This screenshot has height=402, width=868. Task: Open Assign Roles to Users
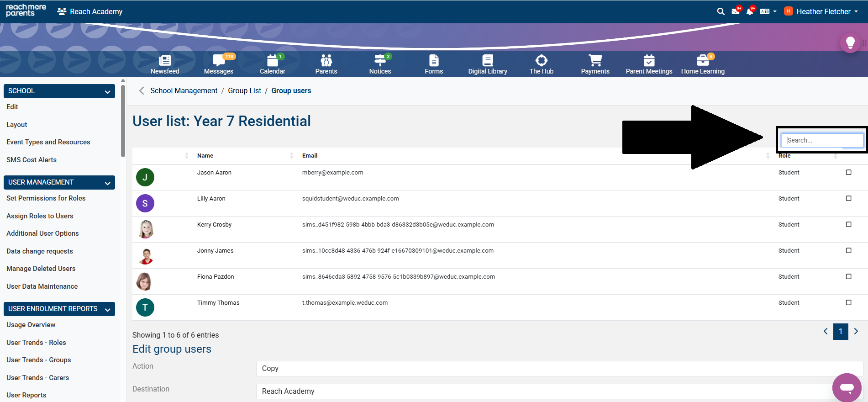click(x=40, y=216)
